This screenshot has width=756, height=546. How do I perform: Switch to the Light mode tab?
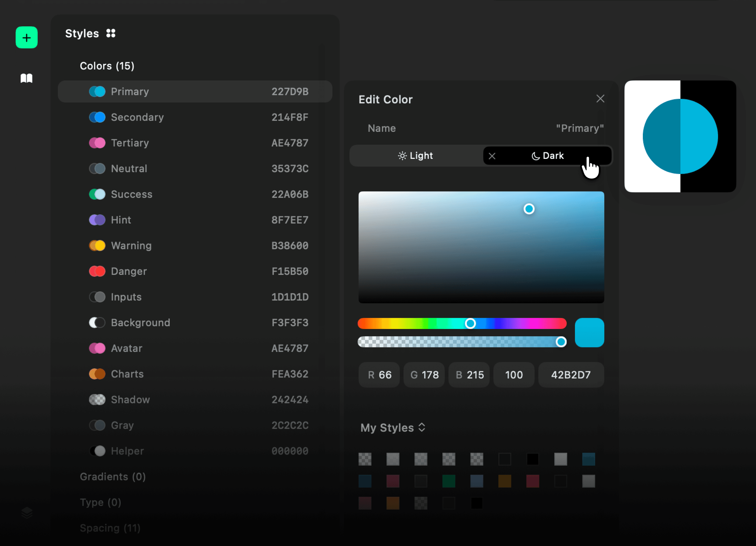[415, 156]
